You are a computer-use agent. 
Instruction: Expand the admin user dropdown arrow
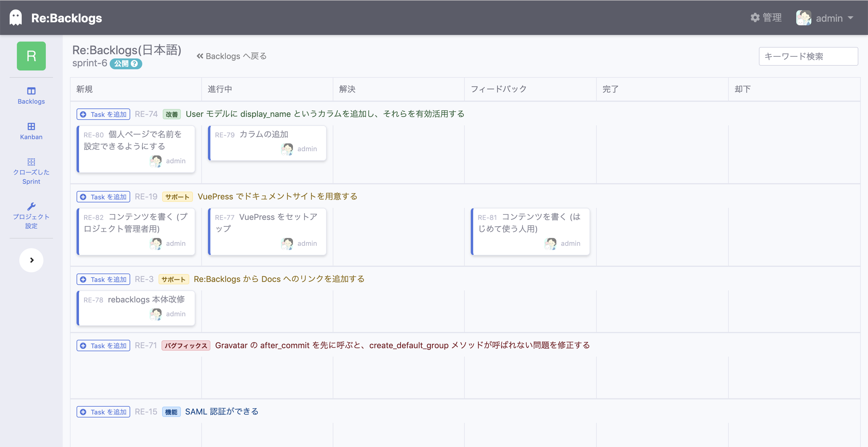click(851, 17)
